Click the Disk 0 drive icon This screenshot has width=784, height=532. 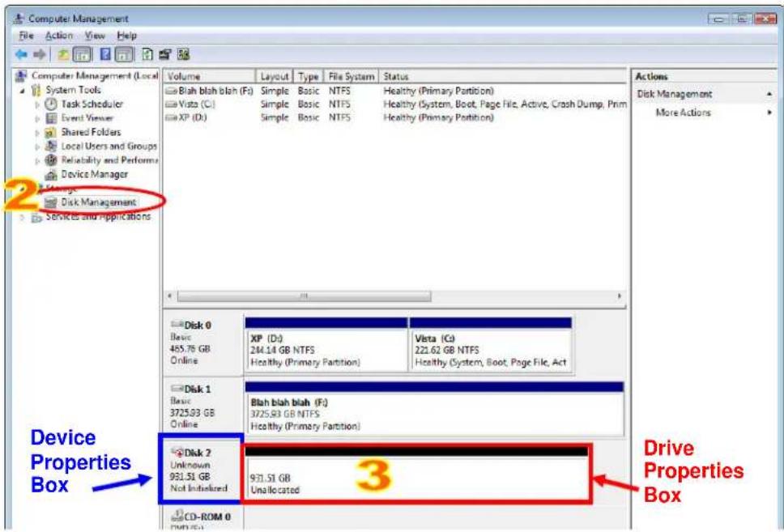click(x=177, y=325)
